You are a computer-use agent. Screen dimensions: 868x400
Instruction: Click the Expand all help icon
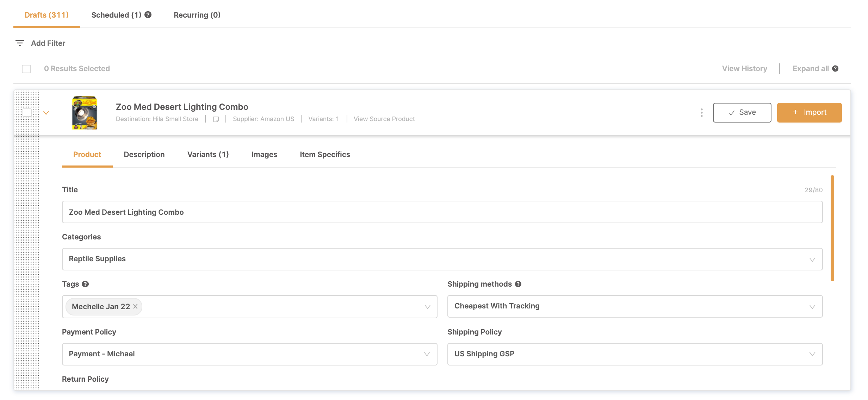click(835, 69)
